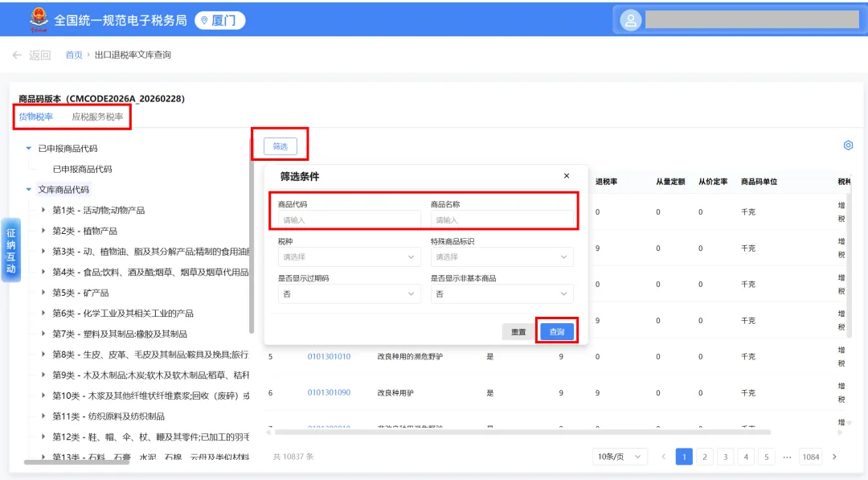Open the settings gear icon
Image resolution: width=868 pixels, height=480 pixels.
849,146
